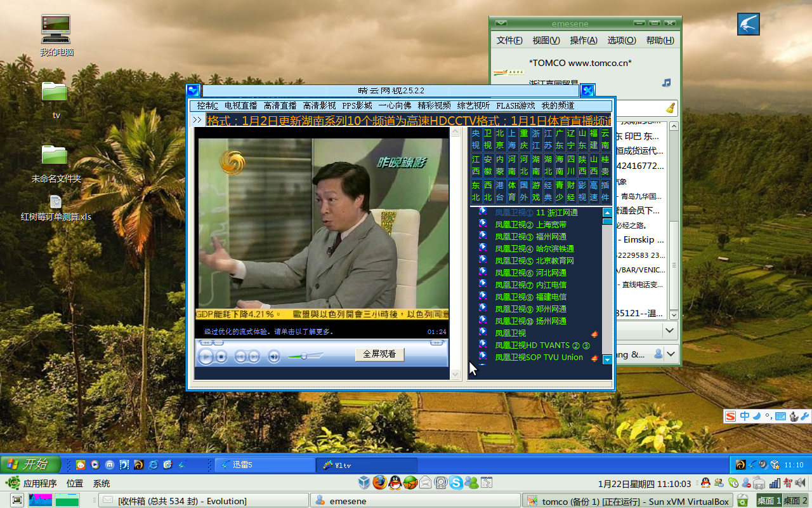This screenshot has width=812, height=508.
Task: Click the previous track button in the player
Action: click(240, 357)
